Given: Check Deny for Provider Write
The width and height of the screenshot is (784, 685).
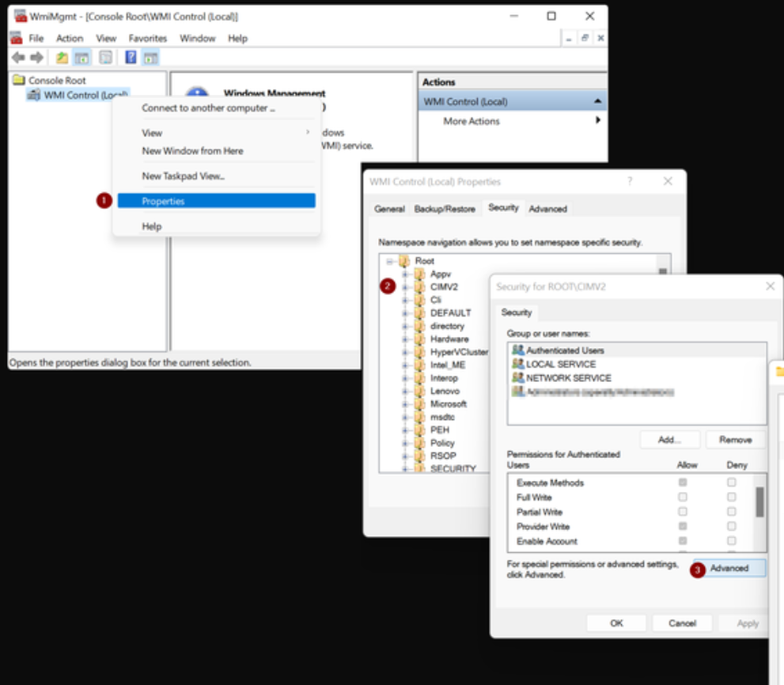Looking at the screenshot, I should point(732,526).
